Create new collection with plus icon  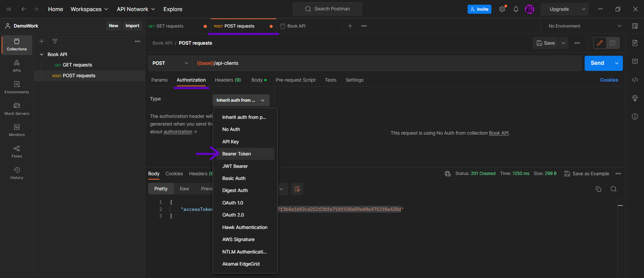(42, 41)
